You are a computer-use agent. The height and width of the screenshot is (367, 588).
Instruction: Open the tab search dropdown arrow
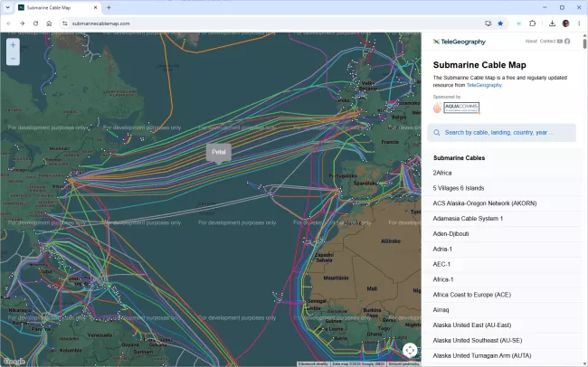(x=7, y=7)
